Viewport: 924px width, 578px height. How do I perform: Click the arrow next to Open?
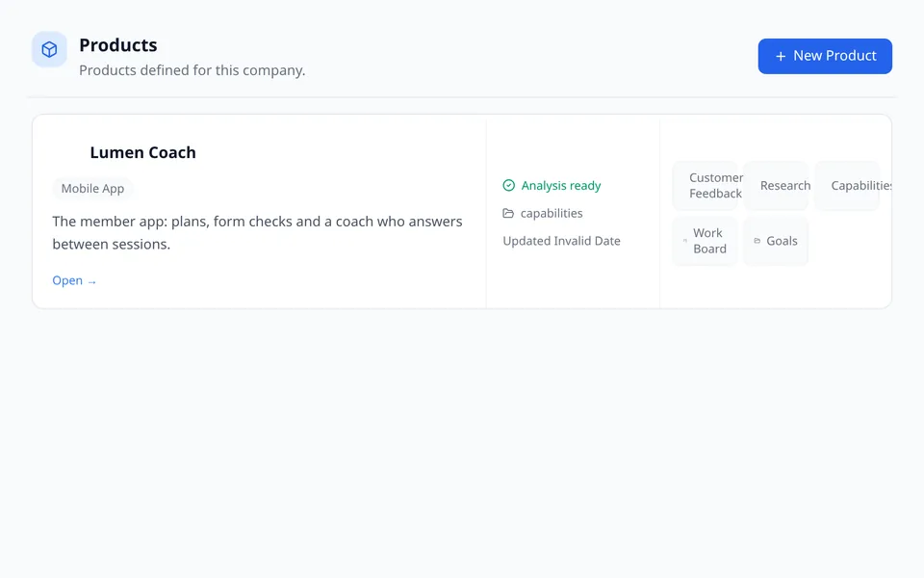point(92,282)
